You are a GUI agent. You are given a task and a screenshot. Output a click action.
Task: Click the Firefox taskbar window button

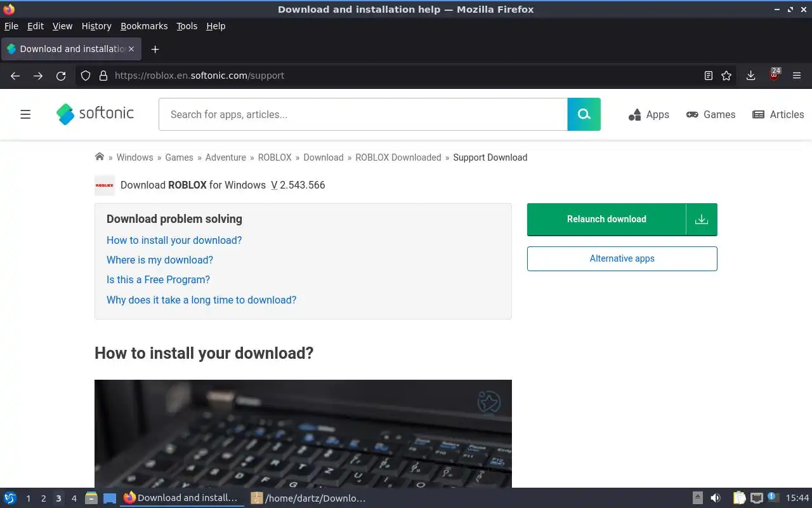(182, 498)
